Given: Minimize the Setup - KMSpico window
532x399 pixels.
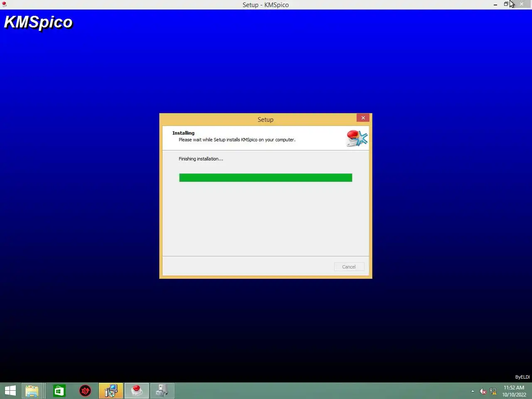Looking at the screenshot, I should 495,5.
